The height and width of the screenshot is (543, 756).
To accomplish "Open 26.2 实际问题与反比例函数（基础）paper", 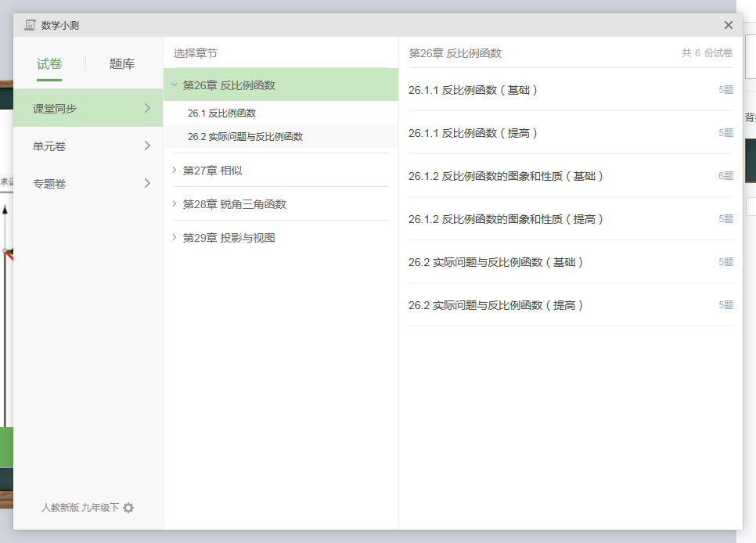I will coord(496,262).
